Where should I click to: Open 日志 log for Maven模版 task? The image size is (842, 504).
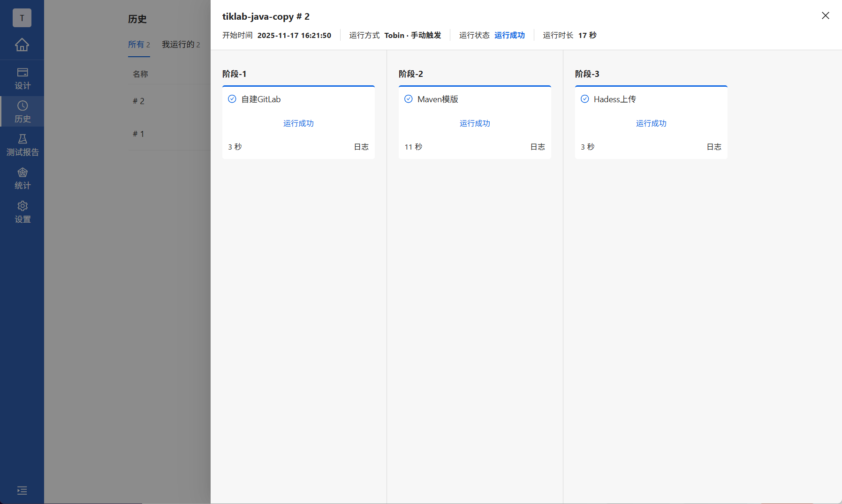click(x=538, y=147)
